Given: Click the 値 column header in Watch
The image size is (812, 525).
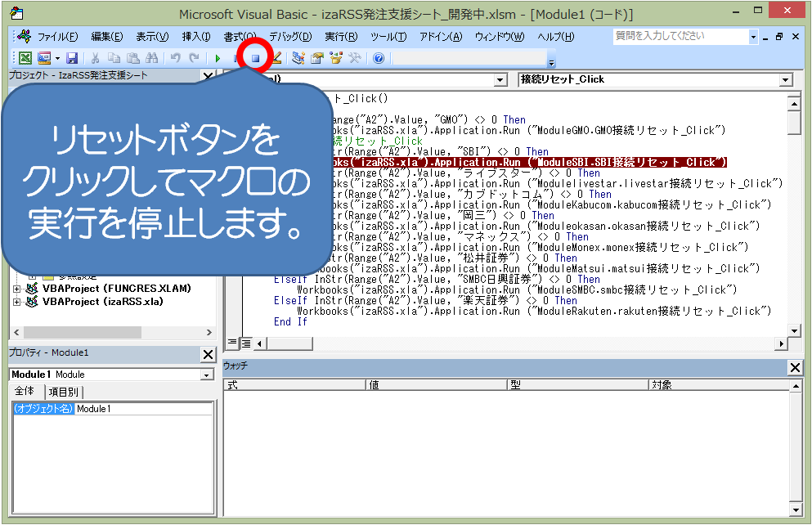Looking at the screenshot, I should (437, 384).
